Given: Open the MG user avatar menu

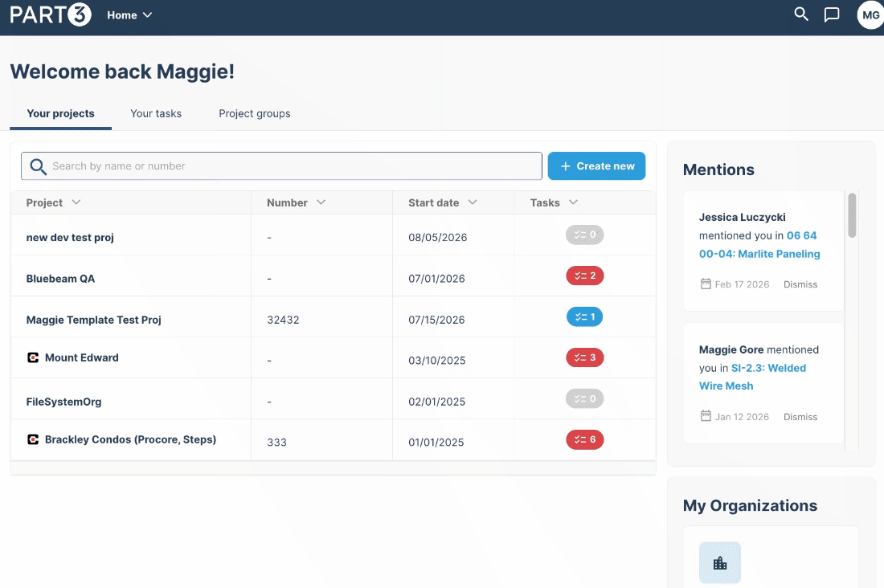Looking at the screenshot, I should [x=870, y=15].
